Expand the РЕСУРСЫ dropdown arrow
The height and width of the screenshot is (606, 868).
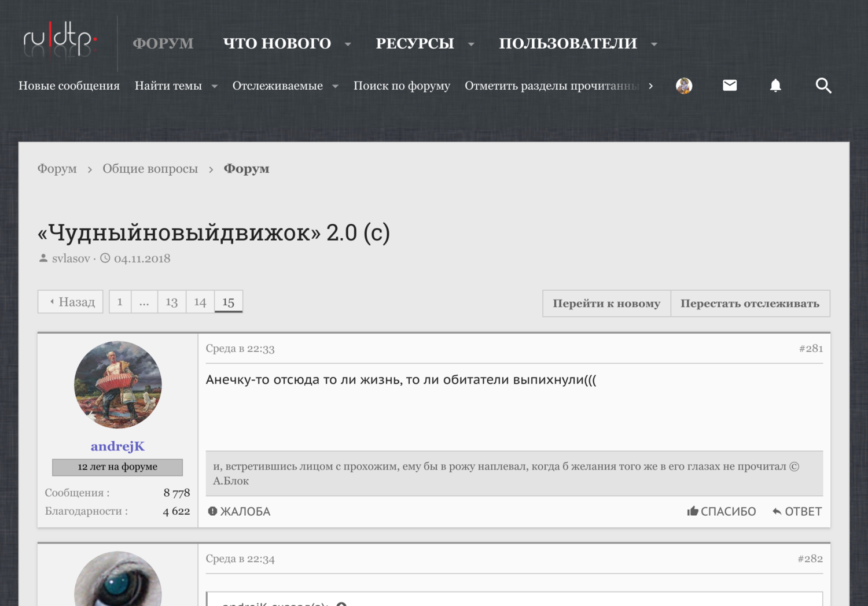[471, 44]
